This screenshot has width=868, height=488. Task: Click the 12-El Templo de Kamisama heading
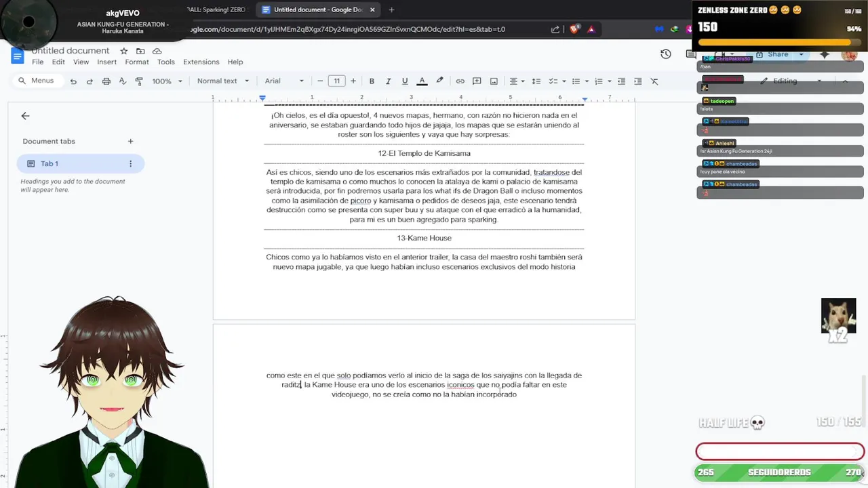[x=424, y=153]
